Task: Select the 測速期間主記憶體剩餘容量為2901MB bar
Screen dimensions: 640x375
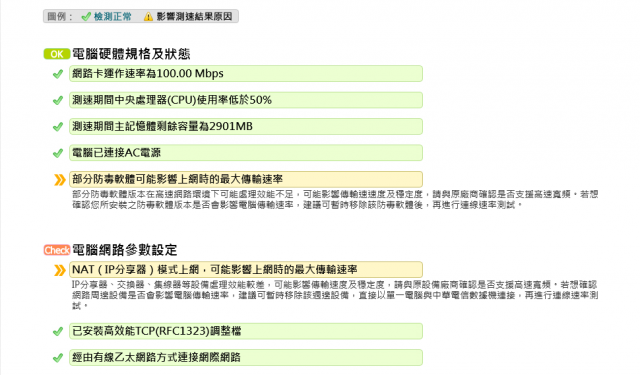Action: tap(246, 127)
